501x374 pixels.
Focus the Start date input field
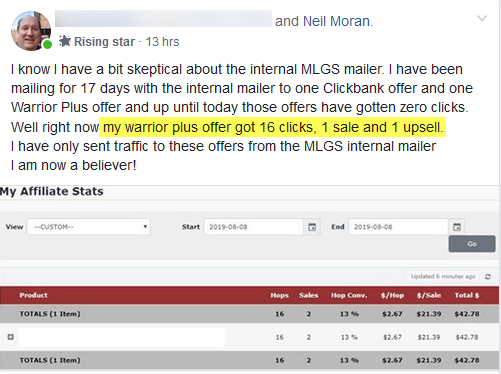(x=254, y=227)
